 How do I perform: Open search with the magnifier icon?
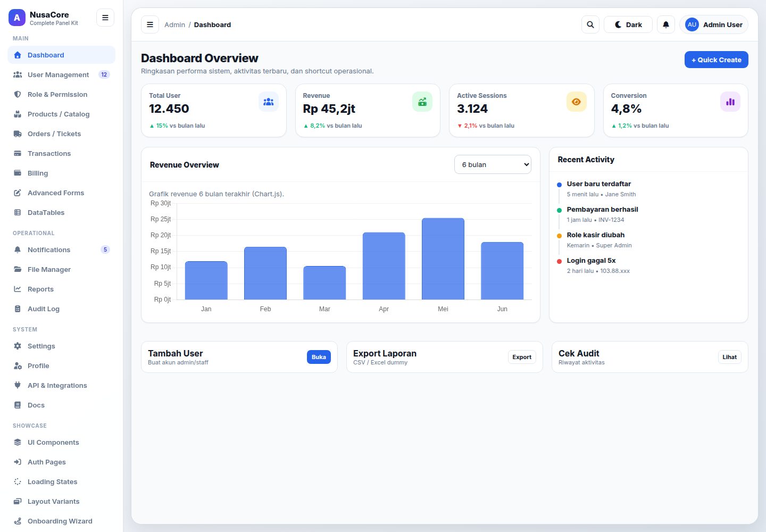point(590,24)
